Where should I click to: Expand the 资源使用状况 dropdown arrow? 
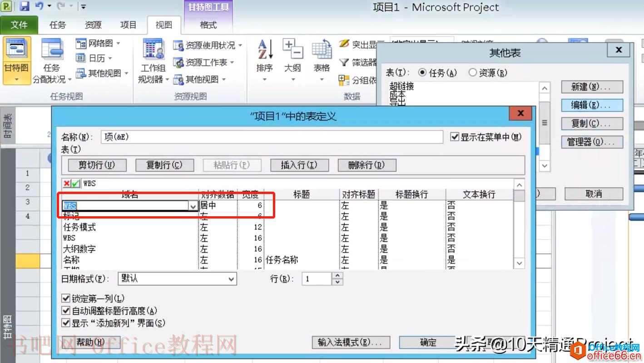240,46
